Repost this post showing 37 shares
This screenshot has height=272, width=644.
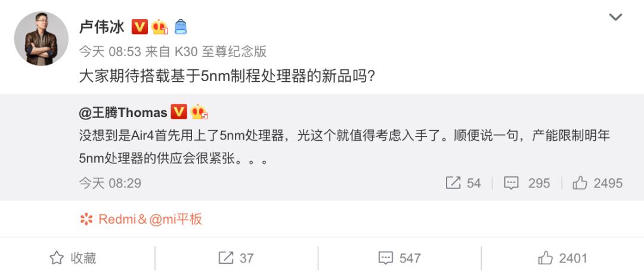coord(236,258)
